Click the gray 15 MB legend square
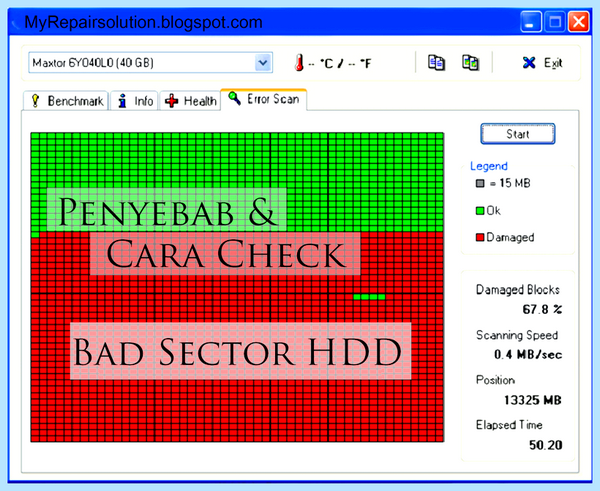The width and height of the screenshot is (600, 491). click(x=480, y=183)
